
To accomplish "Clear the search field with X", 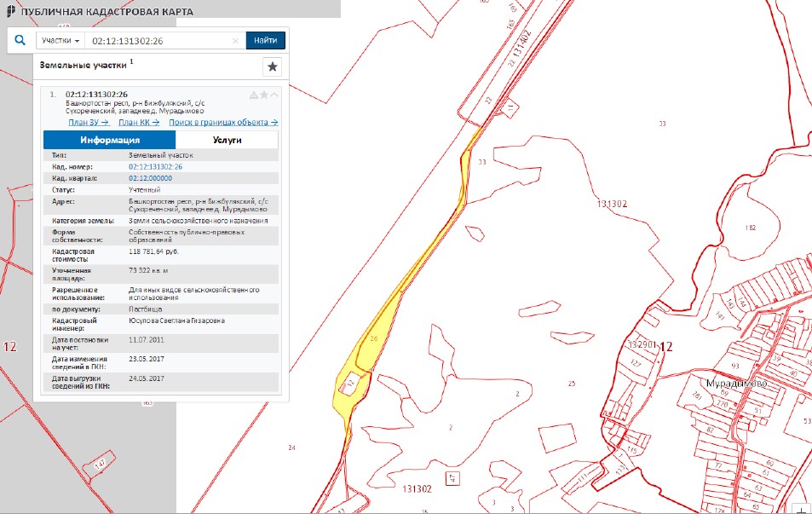I will tap(236, 41).
